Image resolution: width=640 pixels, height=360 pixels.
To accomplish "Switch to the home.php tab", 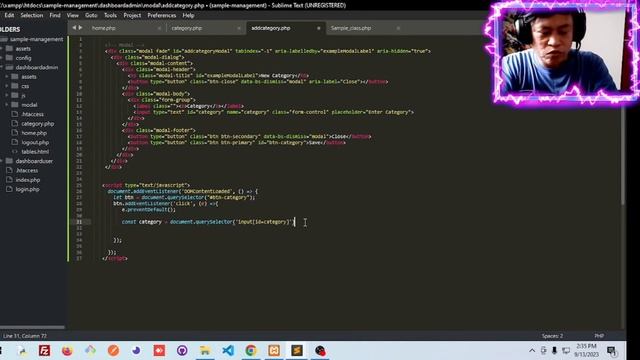I will pos(104,28).
